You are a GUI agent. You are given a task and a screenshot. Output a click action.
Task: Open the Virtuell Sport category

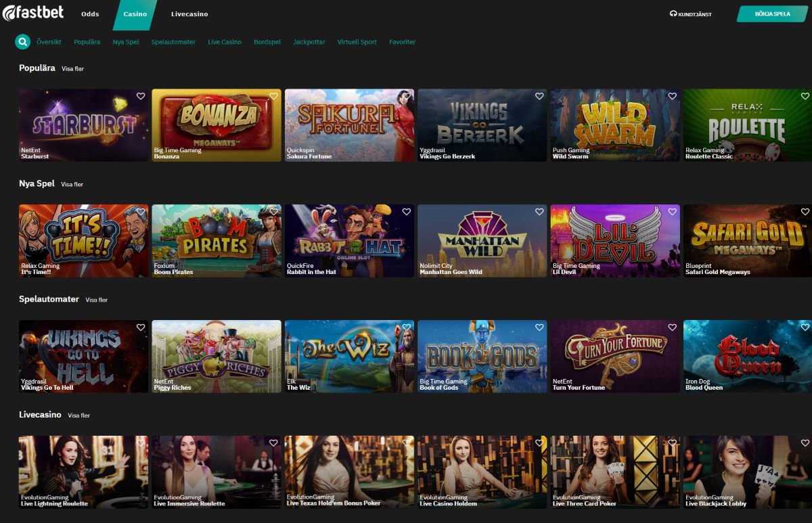[357, 42]
